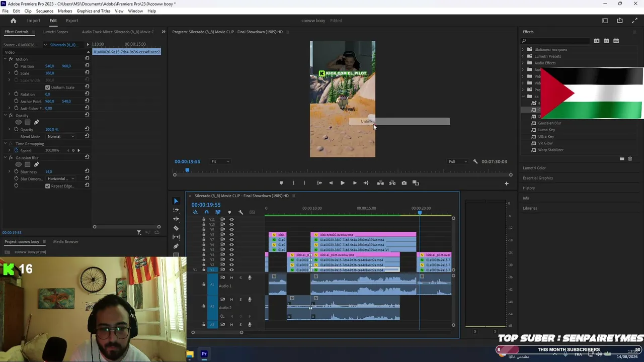Open Timeline Display Settings wrench
The width and height of the screenshot is (644, 362).
(x=241, y=212)
